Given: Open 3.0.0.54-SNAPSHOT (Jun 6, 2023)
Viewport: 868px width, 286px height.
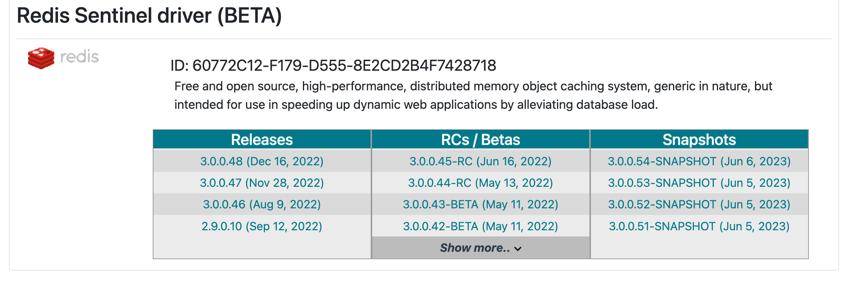Looking at the screenshot, I should (699, 161).
